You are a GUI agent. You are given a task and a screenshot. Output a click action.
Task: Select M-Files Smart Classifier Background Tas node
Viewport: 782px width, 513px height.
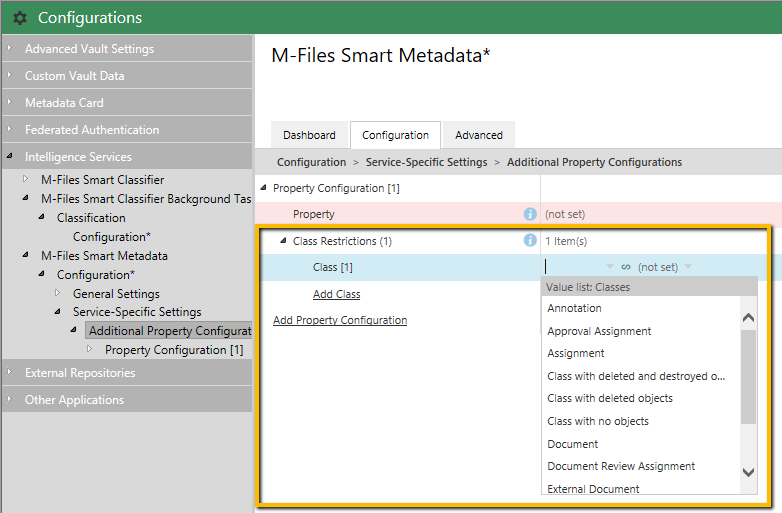click(x=146, y=198)
